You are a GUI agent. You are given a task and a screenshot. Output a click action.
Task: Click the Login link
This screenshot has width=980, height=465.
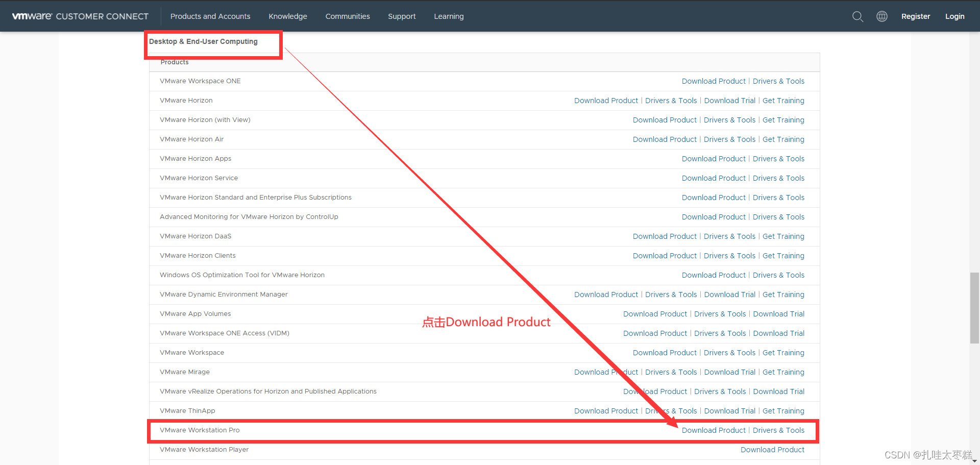(x=954, y=16)
